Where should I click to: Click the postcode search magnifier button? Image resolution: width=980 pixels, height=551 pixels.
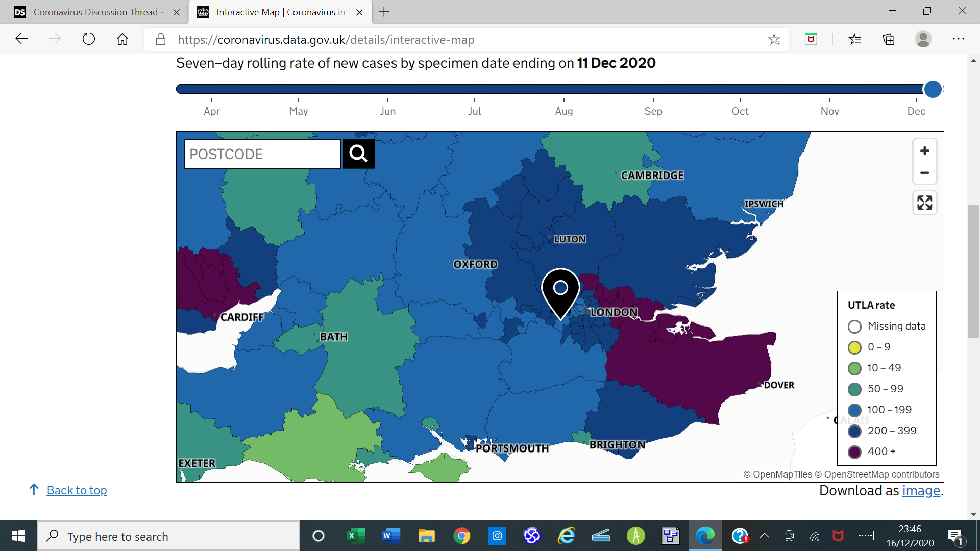pos(358,154)
